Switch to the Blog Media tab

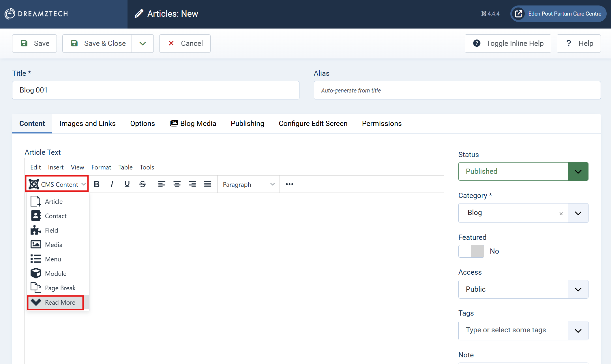coord(193,124)
